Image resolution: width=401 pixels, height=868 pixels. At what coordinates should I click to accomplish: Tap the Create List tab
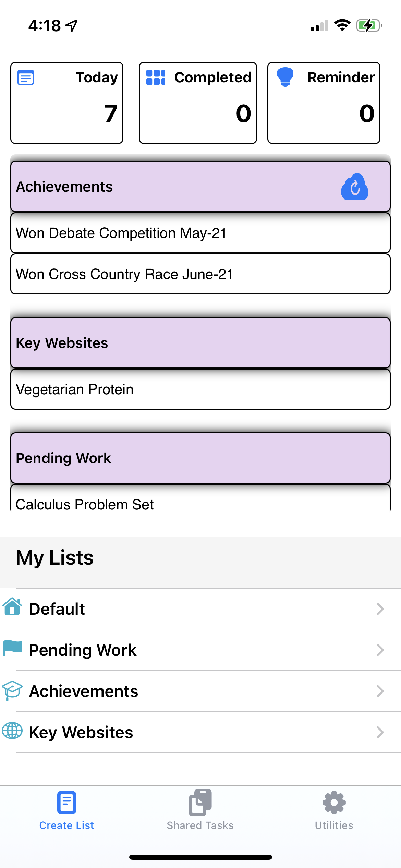click(66, 810)
